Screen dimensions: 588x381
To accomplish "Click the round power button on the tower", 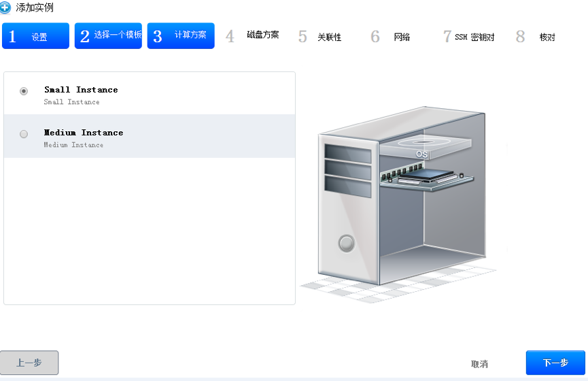I will point(347,242).
